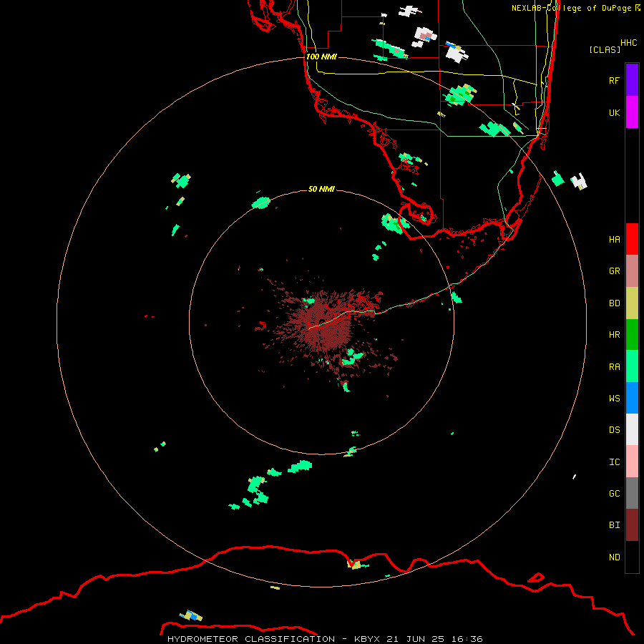Click the RF purple legend swatch
Image resolution: width=644 pixels, height=644 pixels.
coord(632,80)
